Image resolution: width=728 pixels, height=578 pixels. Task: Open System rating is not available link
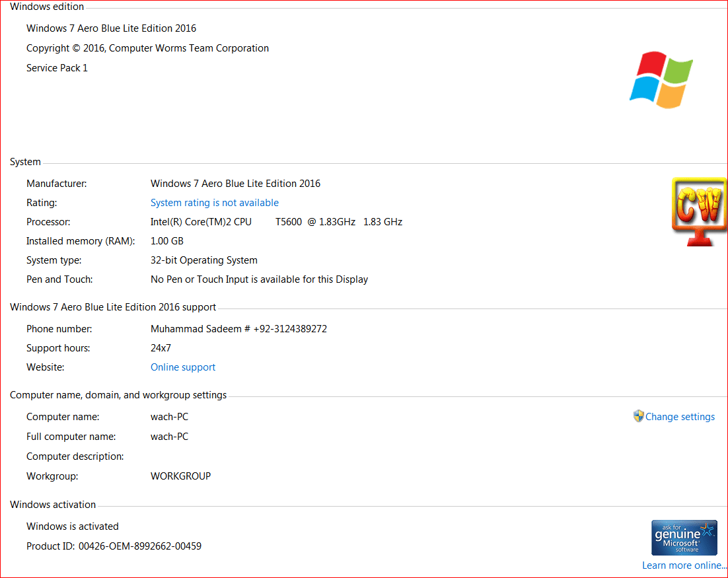tap(215, 203)
